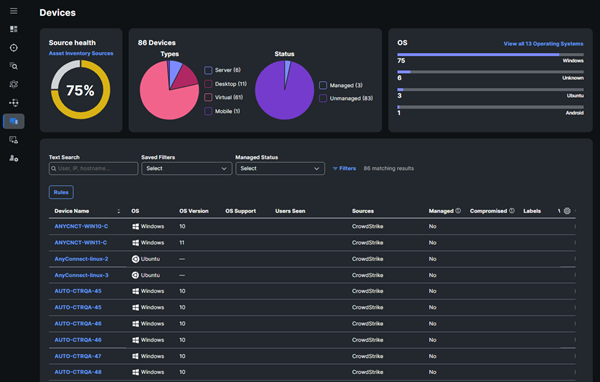Click the OS Support column header
Image resolution: width=600 pixels, height=382 pixels.
[x=240, y=211]
